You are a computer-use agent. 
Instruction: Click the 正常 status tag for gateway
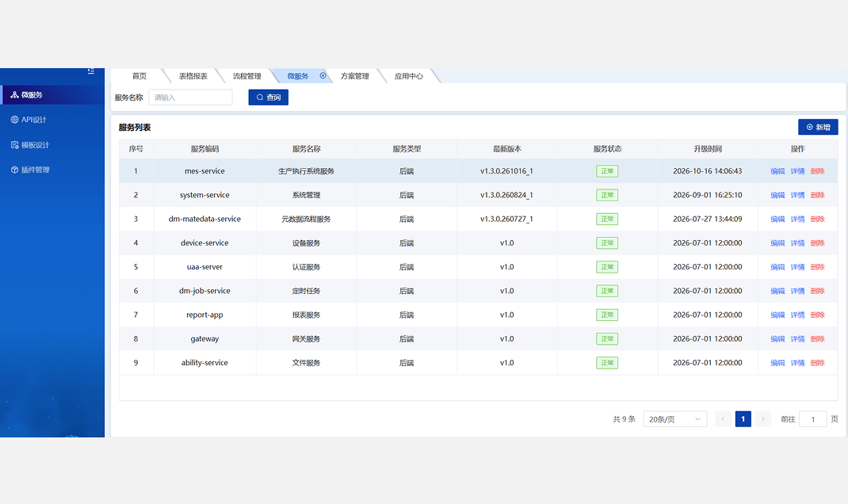[x=607, y=339]
